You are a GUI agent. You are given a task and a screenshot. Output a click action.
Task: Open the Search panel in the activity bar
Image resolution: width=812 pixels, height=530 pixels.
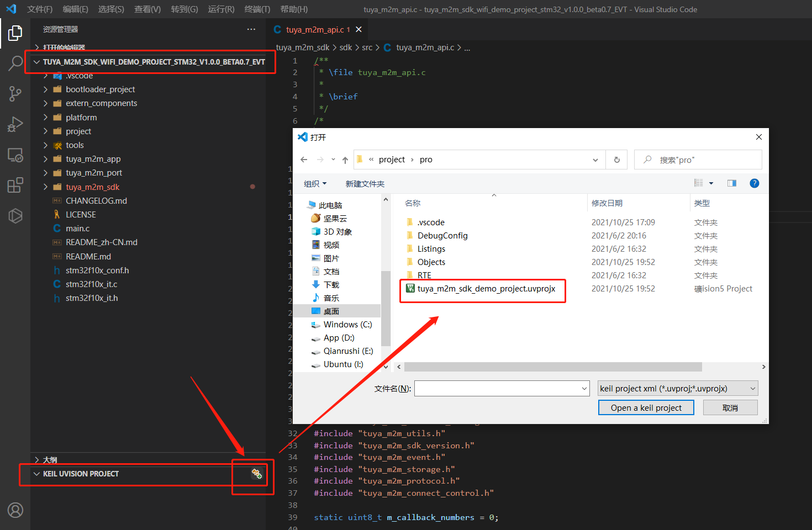click(14, 63)
